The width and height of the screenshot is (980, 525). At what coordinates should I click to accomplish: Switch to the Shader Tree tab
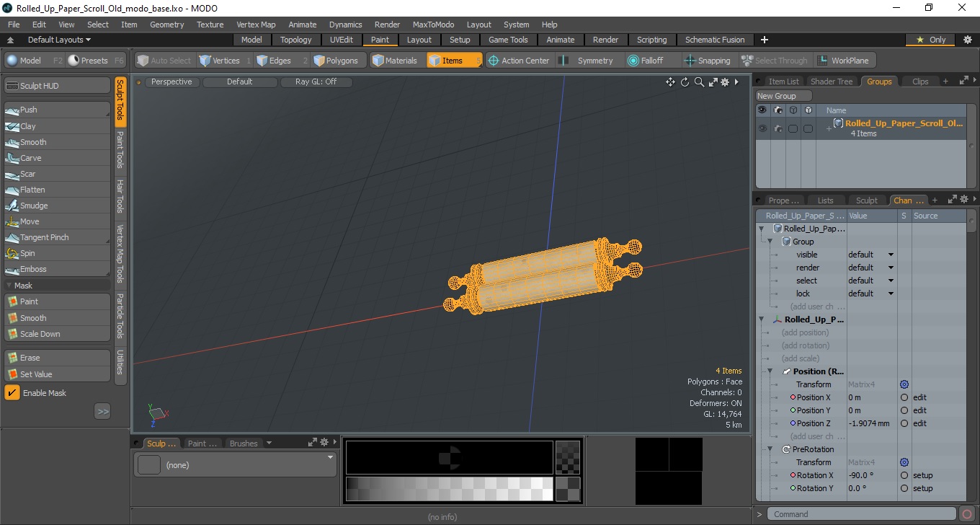pyautogui.click(x=831, y=81)
